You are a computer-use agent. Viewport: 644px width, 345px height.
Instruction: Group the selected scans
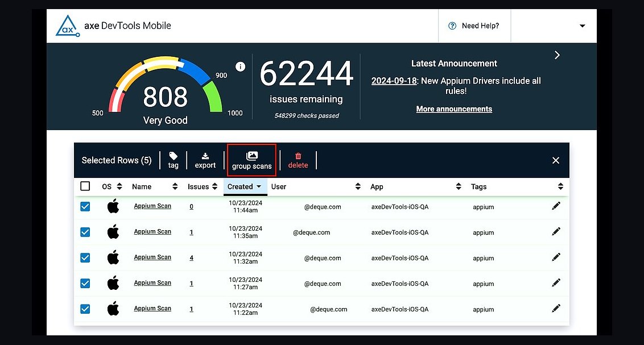252,160
